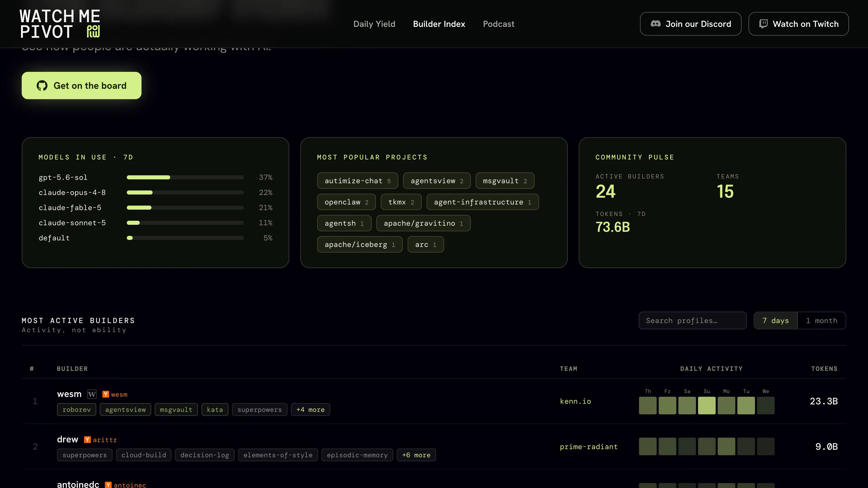Go to the Builder Index tab
This screenshot has height=488, width=868.
[x=439, y=24]
